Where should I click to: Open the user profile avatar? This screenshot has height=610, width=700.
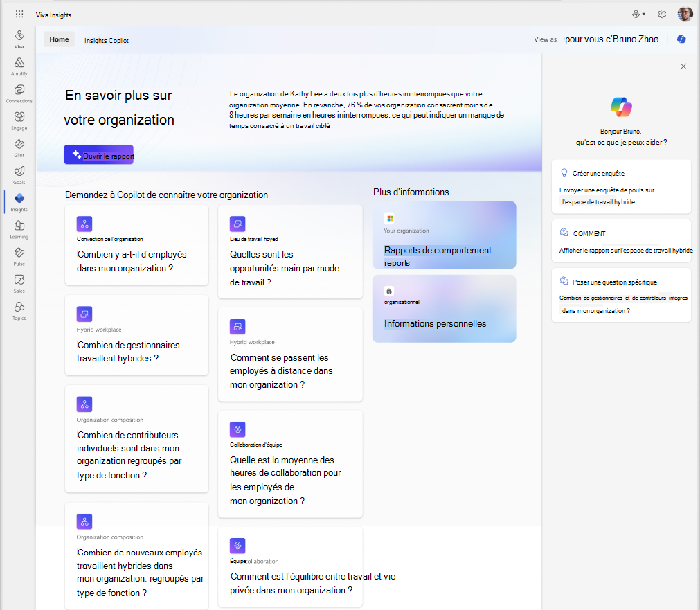685,15
